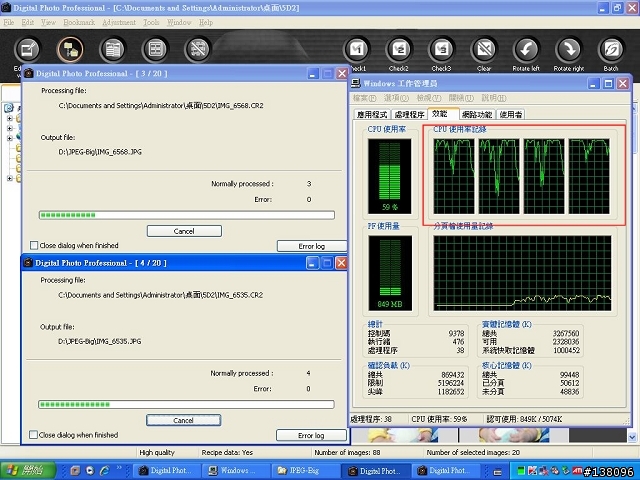Open the Edit menu
Viewport: 640px width, 480px height.
click(x=27, y=22)
